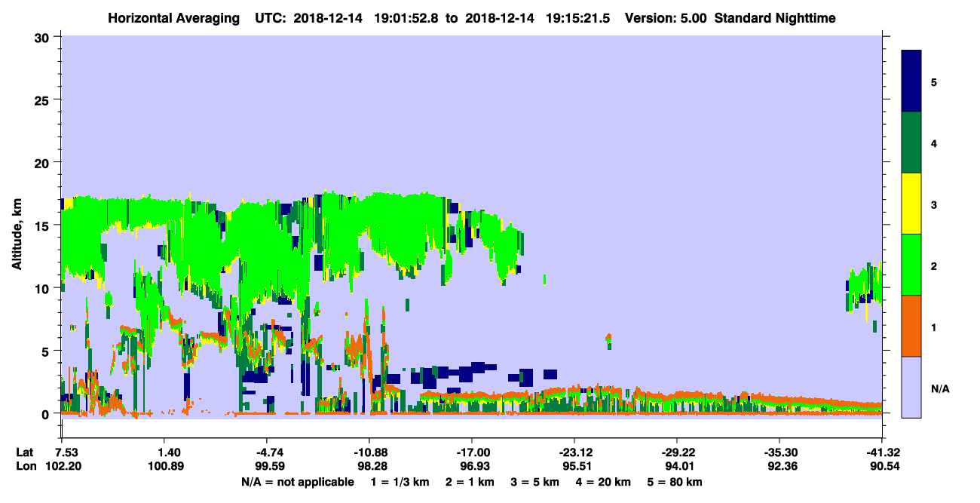Click the altitude tick label 20
Screen dimensions: 980x503
click(43, 162)
